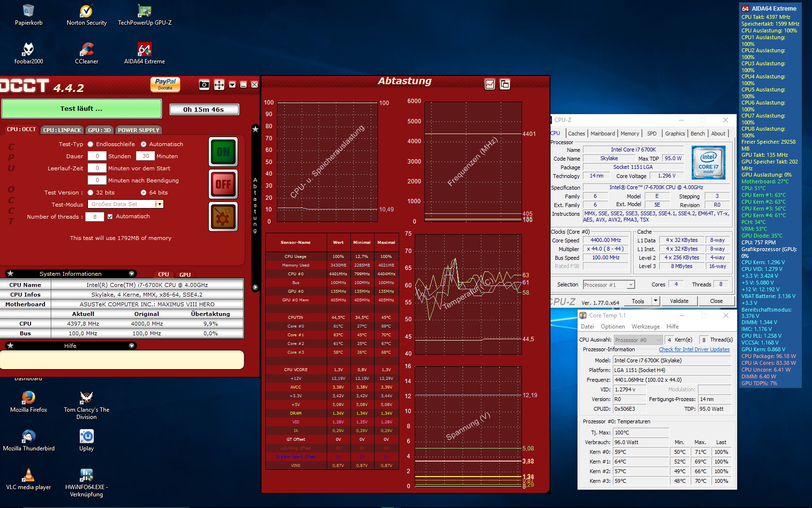Click the OCCT green ON button

[x=223, y=152]
